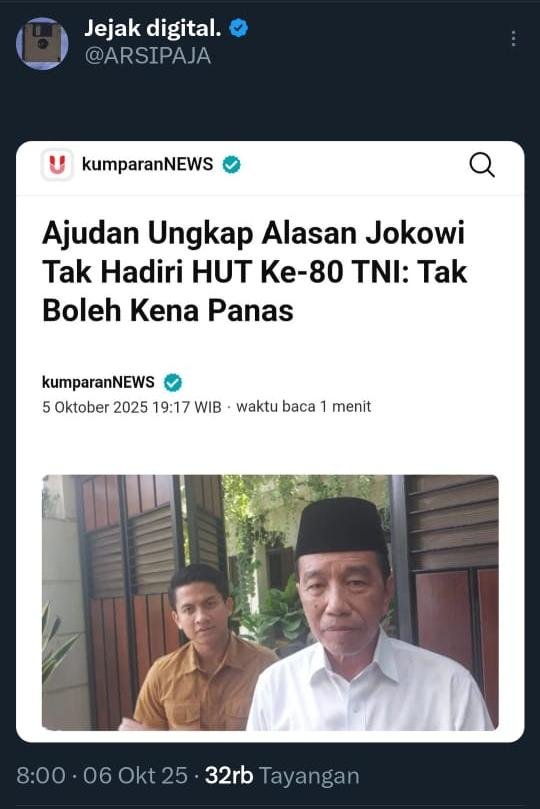Open the Jejak digital display name
This screenshot has height=809, width=540.
pyautogui.click(x=153, y=28)
